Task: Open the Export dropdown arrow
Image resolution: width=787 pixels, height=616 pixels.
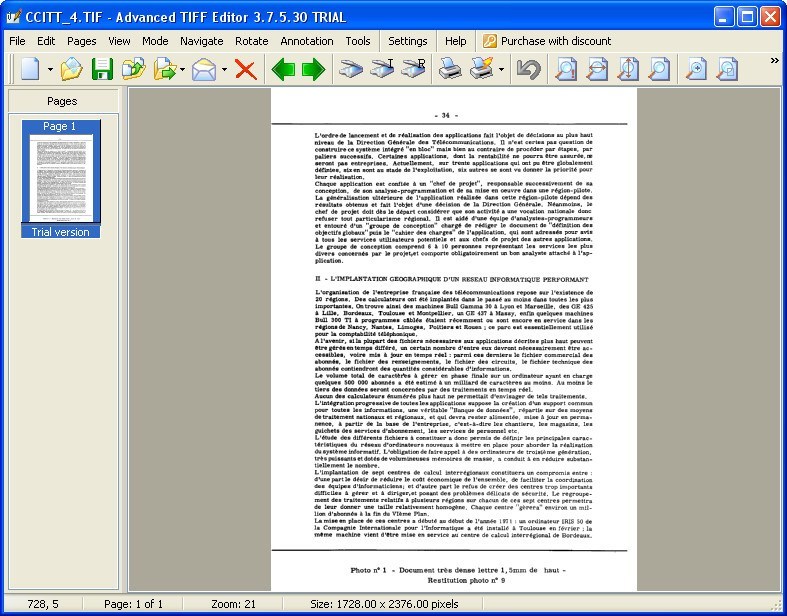Action: click(x=182, y=69)
